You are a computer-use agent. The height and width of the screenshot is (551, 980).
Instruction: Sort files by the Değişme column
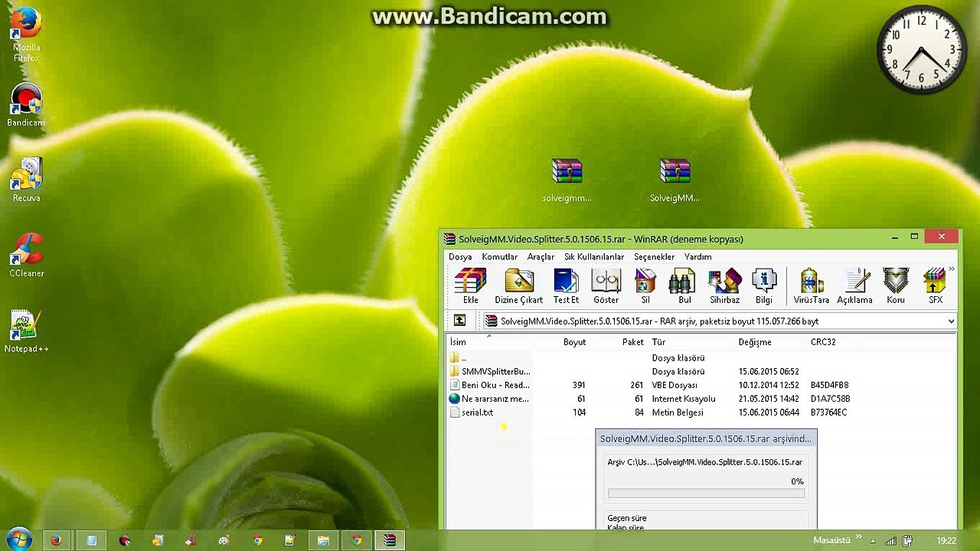[x=755, y=342]
